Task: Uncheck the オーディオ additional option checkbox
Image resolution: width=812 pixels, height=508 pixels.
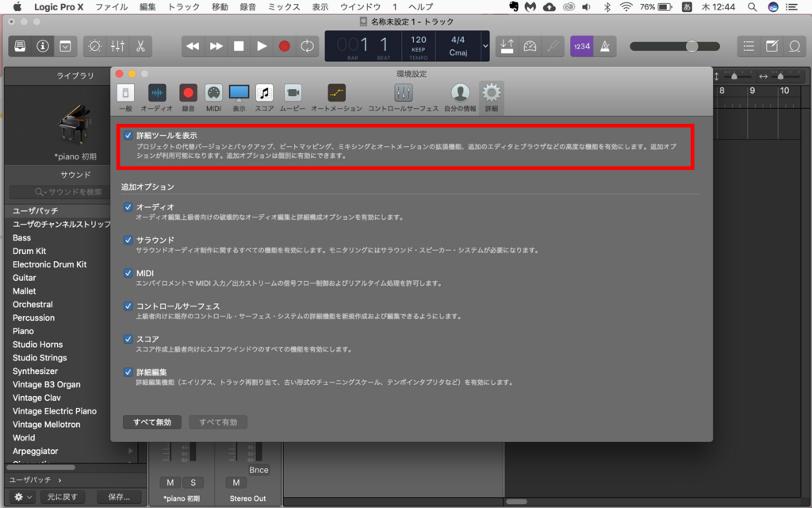Action: click(128, 207)
